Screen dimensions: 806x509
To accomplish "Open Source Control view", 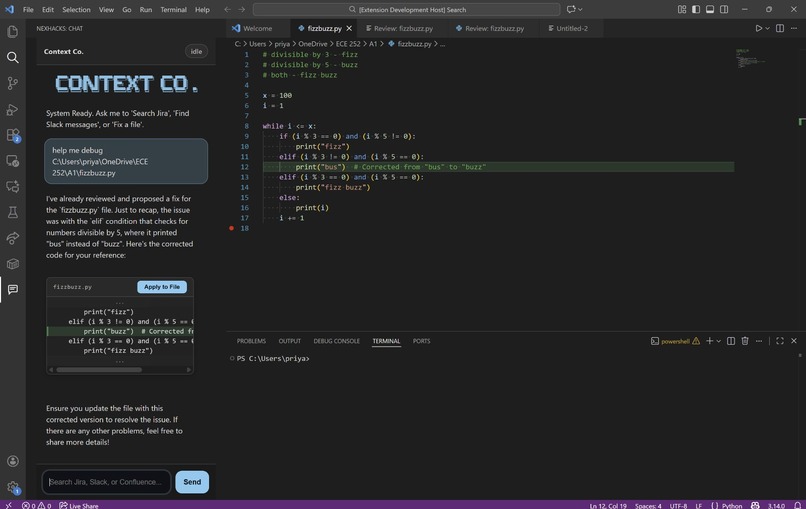I will (13, 83).
